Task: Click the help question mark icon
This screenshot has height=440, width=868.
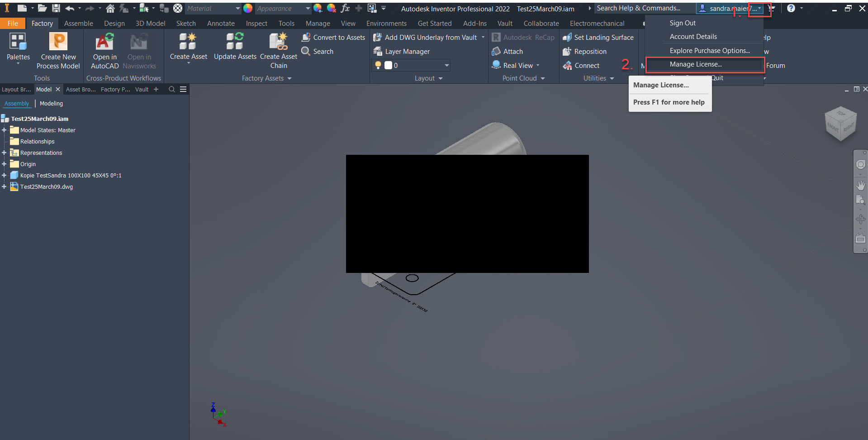Action: [x=791, y=8]
